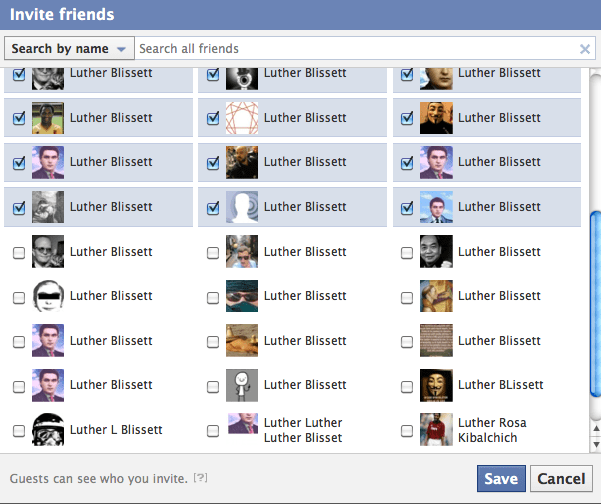The width and height of the screenshot is (601, 504).
Task: Focus the Search all friends field
Action: (355, 49)
